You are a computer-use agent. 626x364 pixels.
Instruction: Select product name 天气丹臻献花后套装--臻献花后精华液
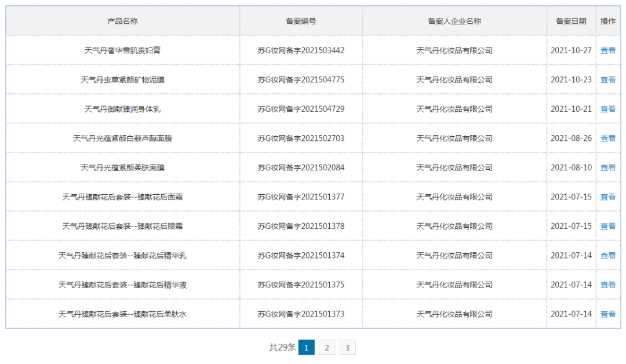click(122, 285)
